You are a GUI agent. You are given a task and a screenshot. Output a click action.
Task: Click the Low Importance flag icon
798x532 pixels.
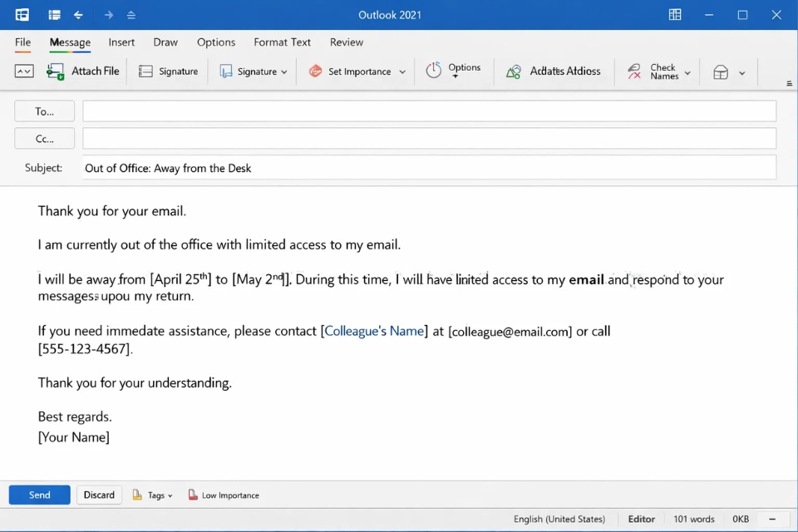click(193, 495)
